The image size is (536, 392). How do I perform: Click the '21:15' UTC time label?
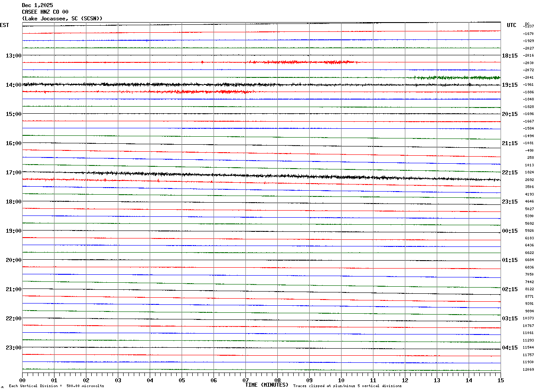point(510,143)
